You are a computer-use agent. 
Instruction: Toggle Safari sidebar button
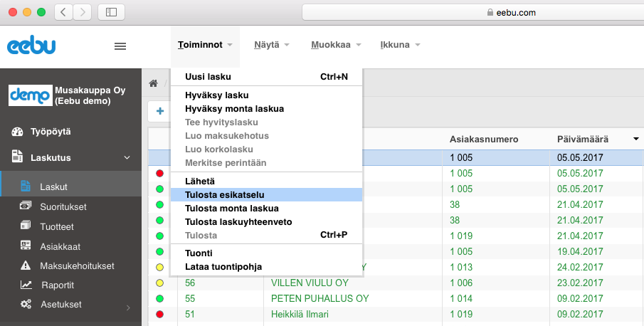111,12
